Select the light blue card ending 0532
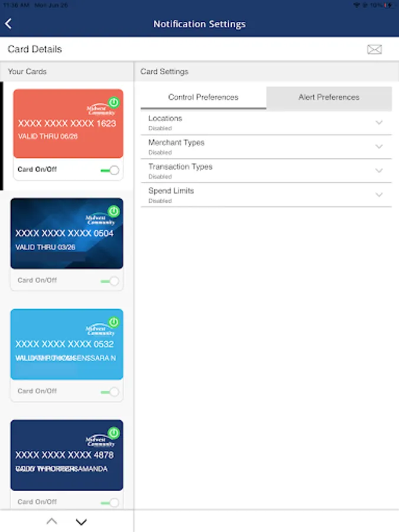 coord(67,344)
